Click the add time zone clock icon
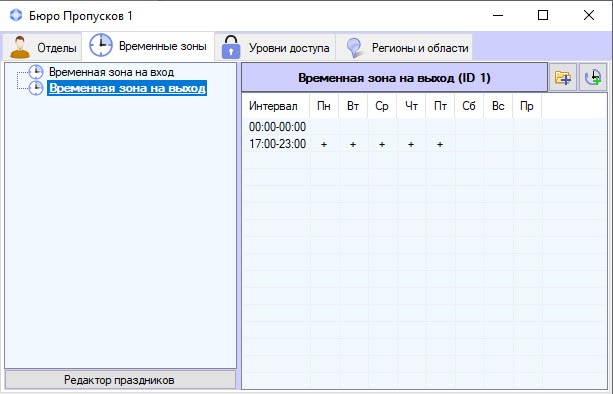Screen dimensions: 613x394 click(593, 77)
